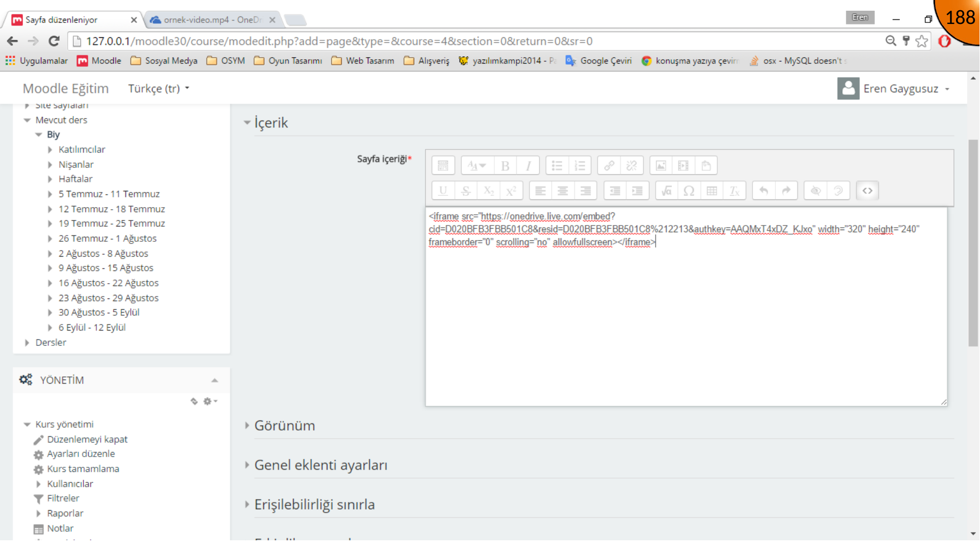Apply italic formatting in editor
Screen dimensions: 980x551
[x=528, y=166]
